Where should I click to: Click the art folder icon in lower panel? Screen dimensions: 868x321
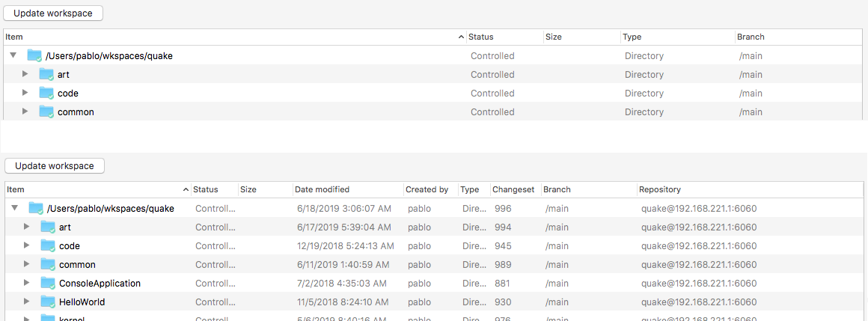tap(48, 227)
